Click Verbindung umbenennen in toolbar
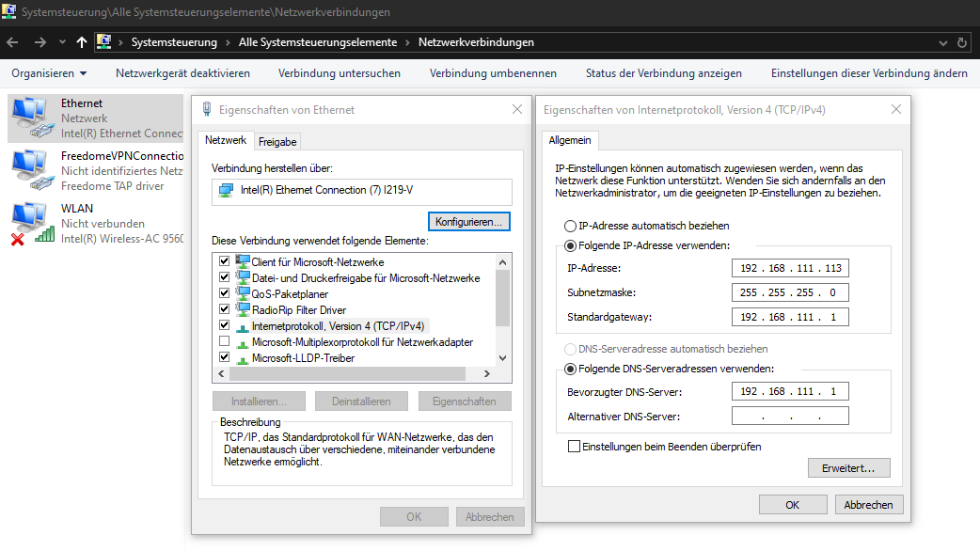The height and width of the screenshot is (551, 980). click(493, 73)
